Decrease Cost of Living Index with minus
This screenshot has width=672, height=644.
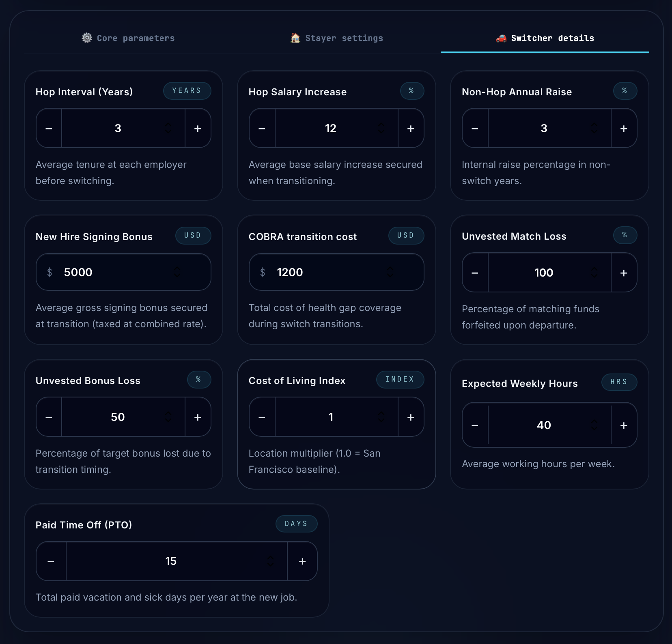262,417
